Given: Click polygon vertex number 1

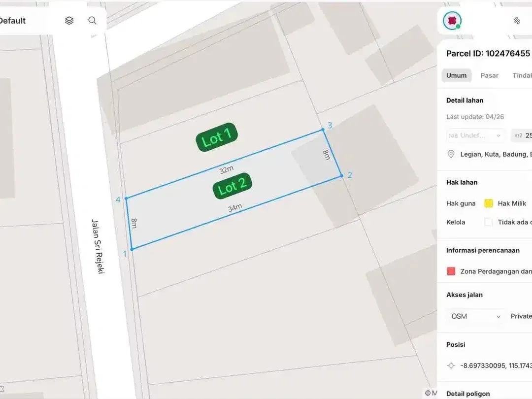Looking at the screenshot, I should click(132, 249).
